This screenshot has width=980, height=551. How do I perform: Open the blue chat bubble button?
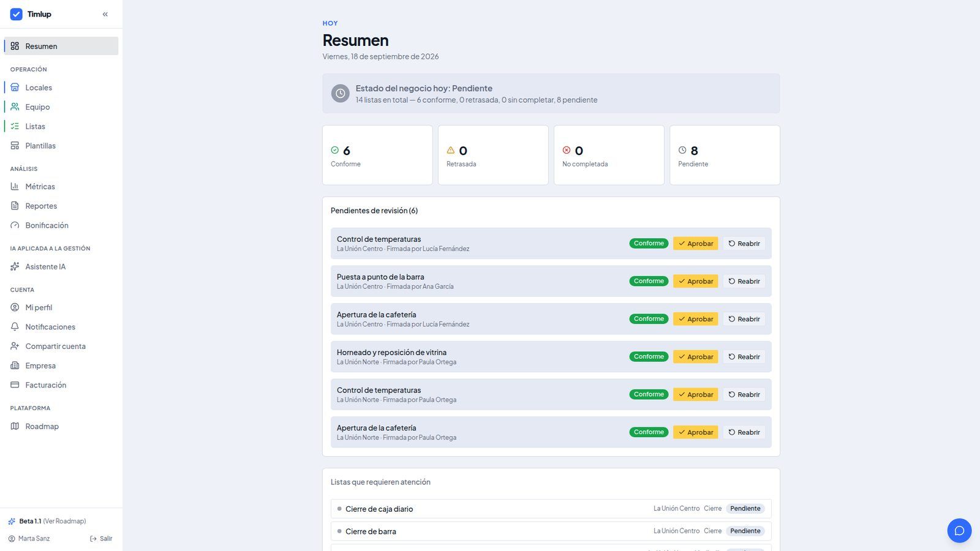[959, 530]
